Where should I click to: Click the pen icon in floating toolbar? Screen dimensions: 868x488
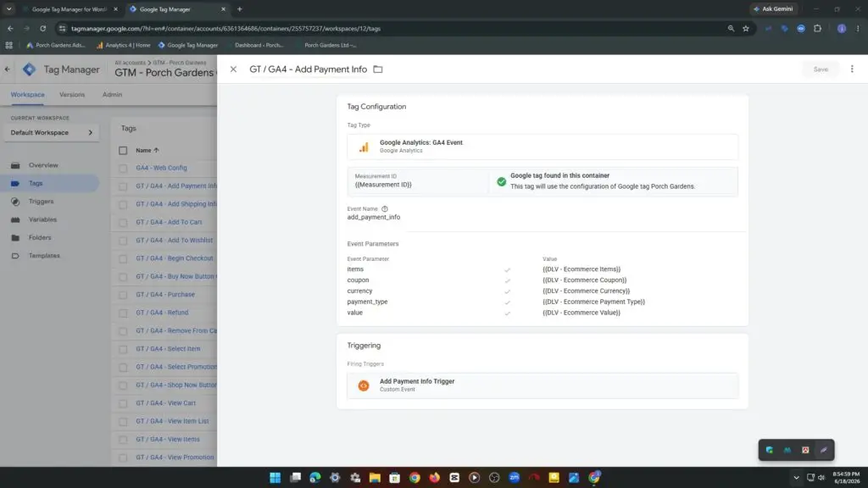pyautogui.click(x=823, y=451)
